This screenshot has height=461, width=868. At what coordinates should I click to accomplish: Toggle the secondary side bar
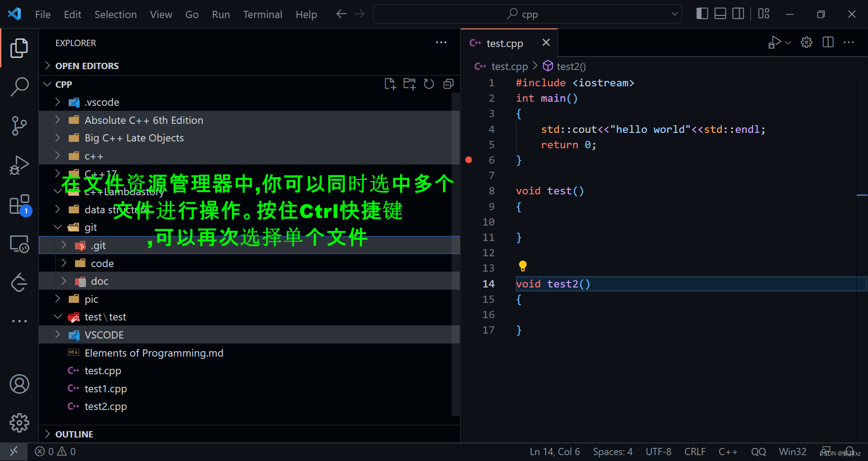click(738, 14)
